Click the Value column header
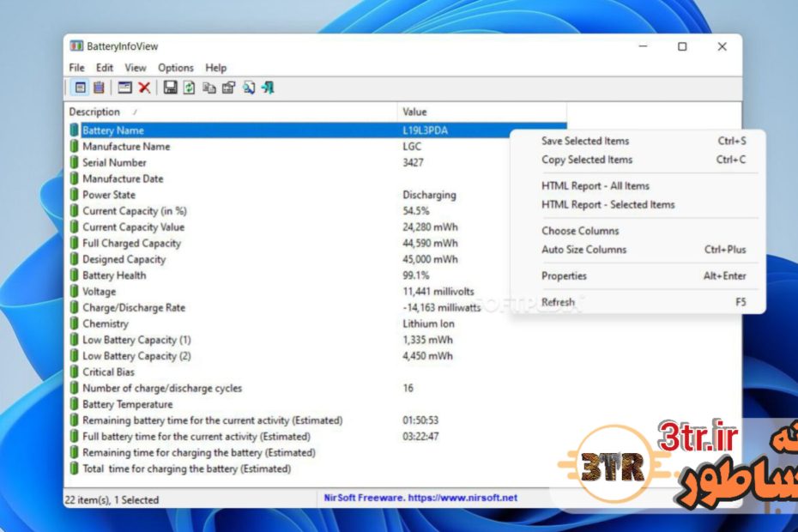 [414, 112]
